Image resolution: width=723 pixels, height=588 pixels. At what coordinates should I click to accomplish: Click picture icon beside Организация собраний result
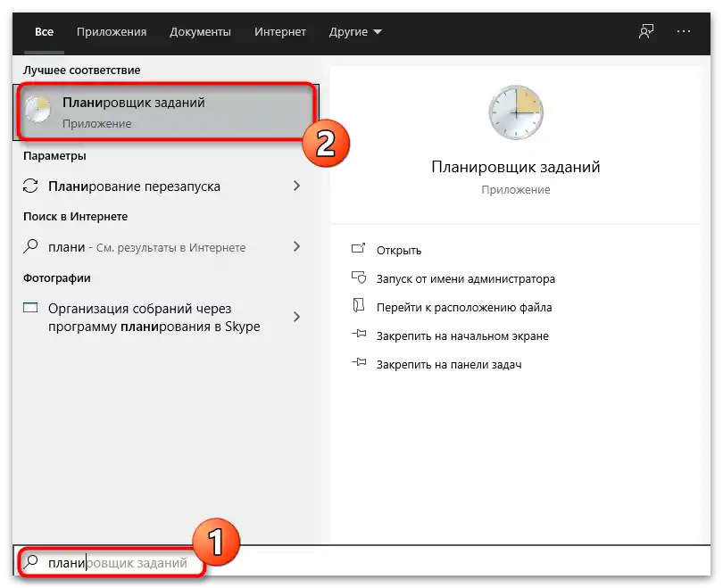[30, 307]
